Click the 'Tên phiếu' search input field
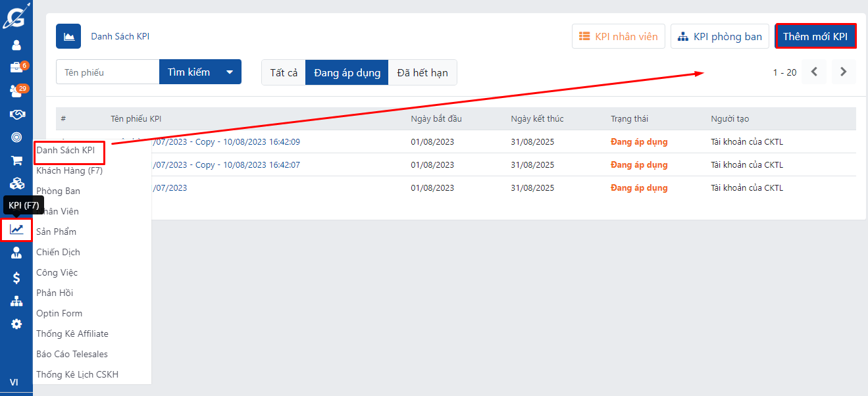Viewport: 868px width, 396px height. (108, 72)
